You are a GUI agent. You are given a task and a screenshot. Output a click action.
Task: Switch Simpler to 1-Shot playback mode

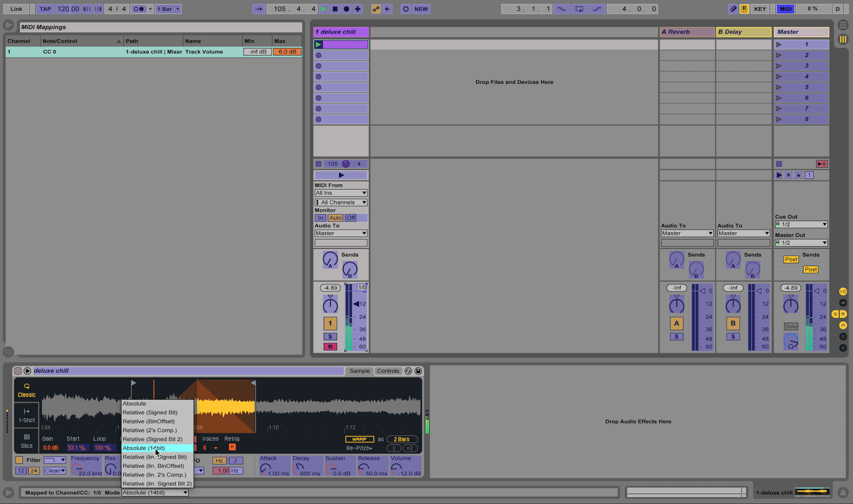click(x=26, y=415)
